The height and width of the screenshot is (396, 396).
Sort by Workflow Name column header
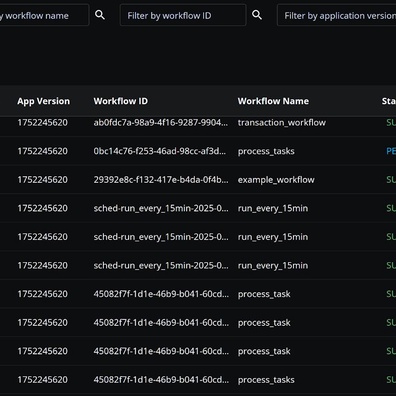pyautogui.click(x=273, y=101)
